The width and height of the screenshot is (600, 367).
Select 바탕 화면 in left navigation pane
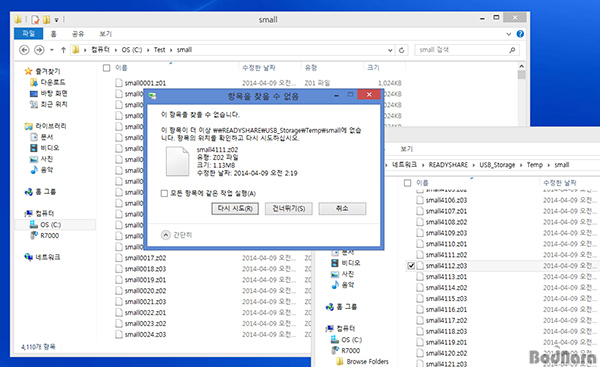(54, 93)
